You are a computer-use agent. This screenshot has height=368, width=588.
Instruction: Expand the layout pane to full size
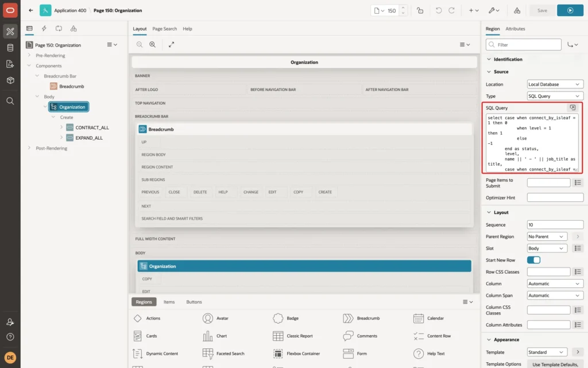tap(171, 44)
